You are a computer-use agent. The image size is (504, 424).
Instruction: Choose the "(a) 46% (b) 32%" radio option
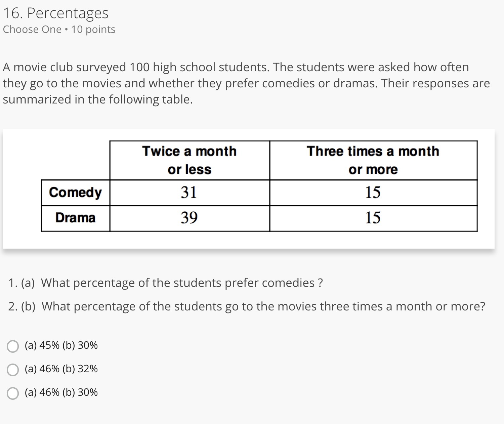click(13, 370)
